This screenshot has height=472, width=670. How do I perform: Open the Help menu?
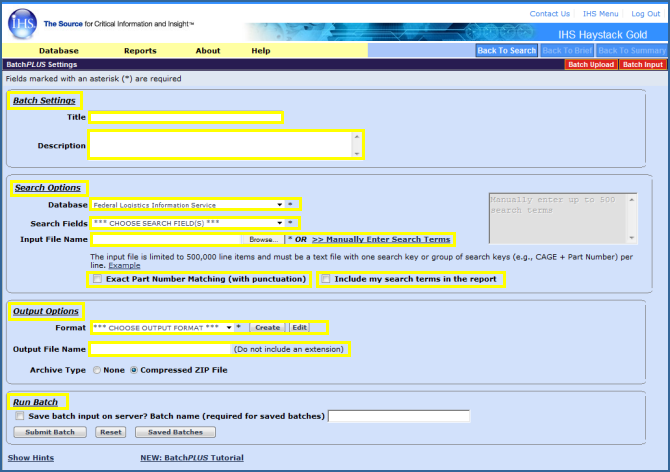pos(261,51)
